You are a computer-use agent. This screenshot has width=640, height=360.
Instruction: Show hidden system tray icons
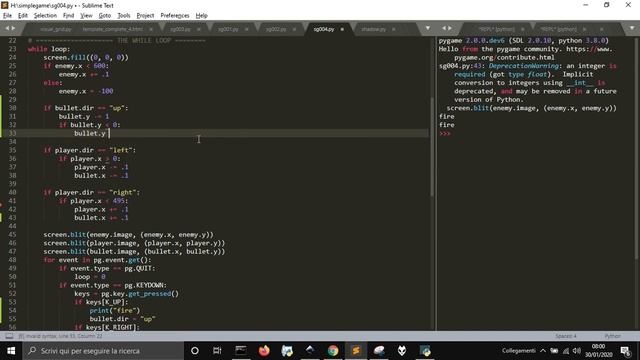click(x=543, y=351)
